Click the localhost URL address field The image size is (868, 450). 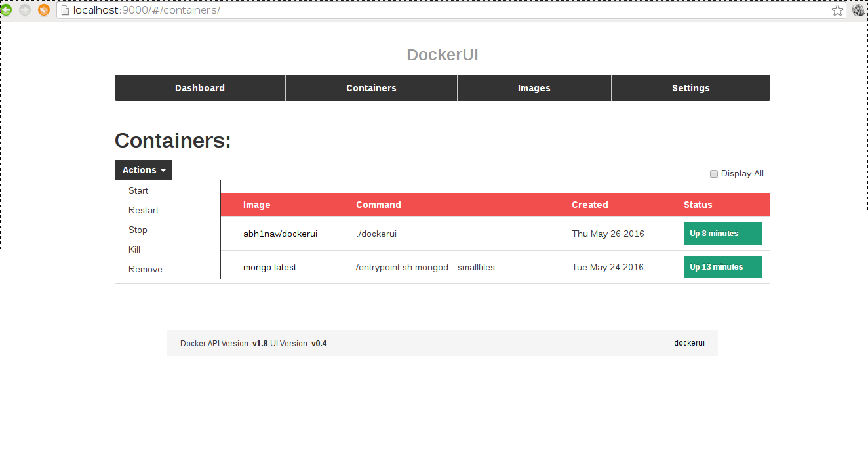(446, 10)
